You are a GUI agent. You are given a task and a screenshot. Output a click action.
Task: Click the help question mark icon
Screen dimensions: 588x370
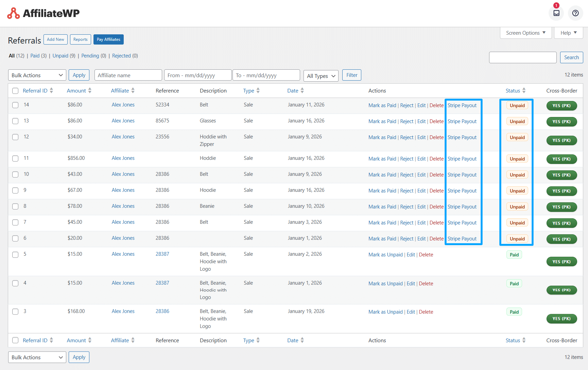pos(575,13)
